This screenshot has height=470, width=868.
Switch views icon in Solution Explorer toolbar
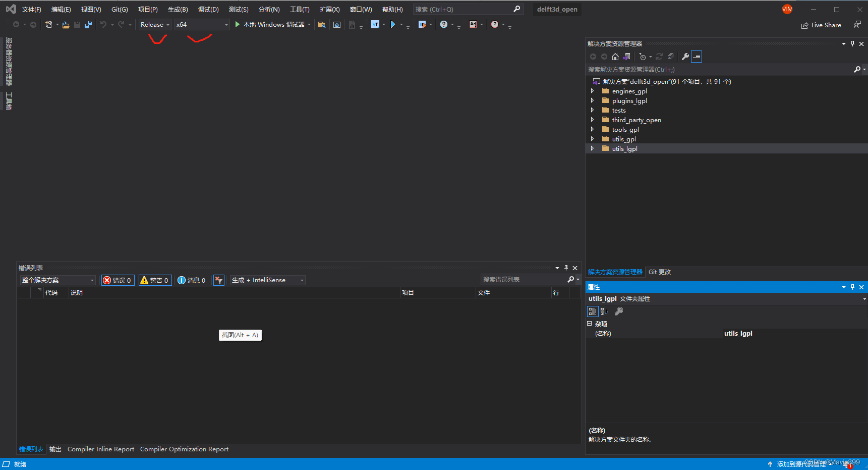coord(627,57)
